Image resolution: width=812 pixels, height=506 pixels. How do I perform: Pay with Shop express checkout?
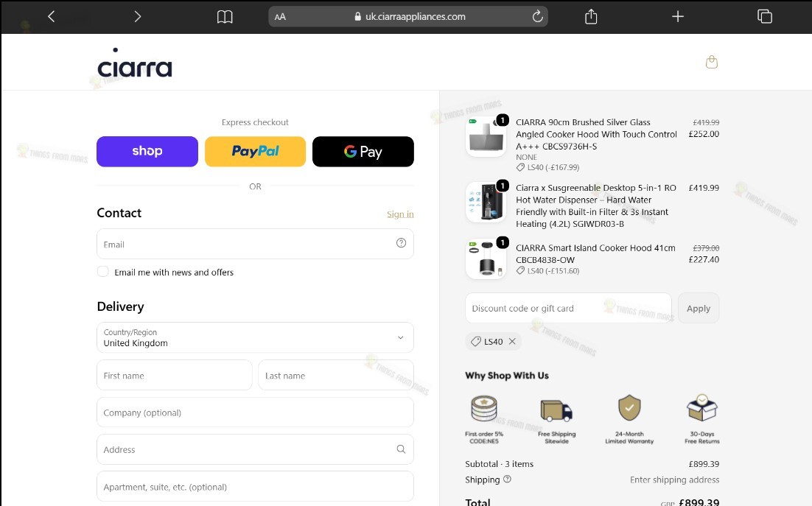[x=147, y=152]
